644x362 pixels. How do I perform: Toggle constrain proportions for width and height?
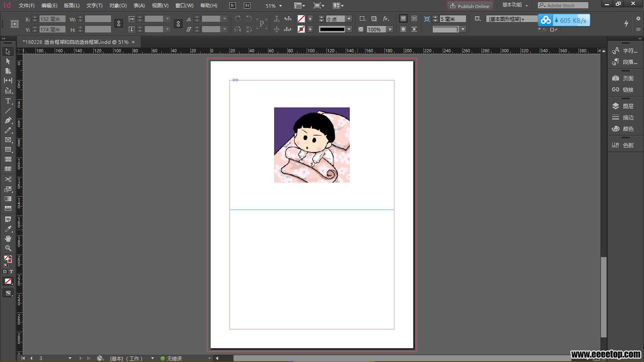coord(119,24)
